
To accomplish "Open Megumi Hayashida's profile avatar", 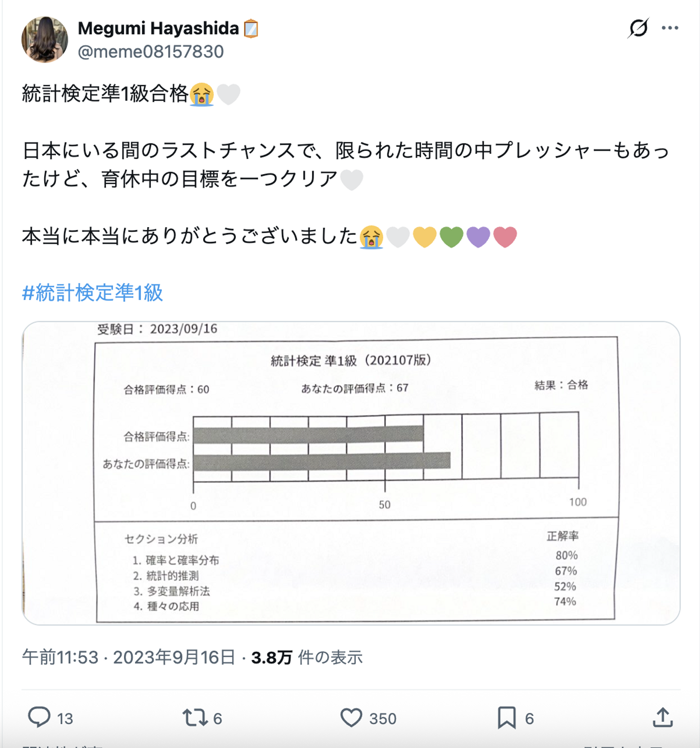I will coord(45,40).
